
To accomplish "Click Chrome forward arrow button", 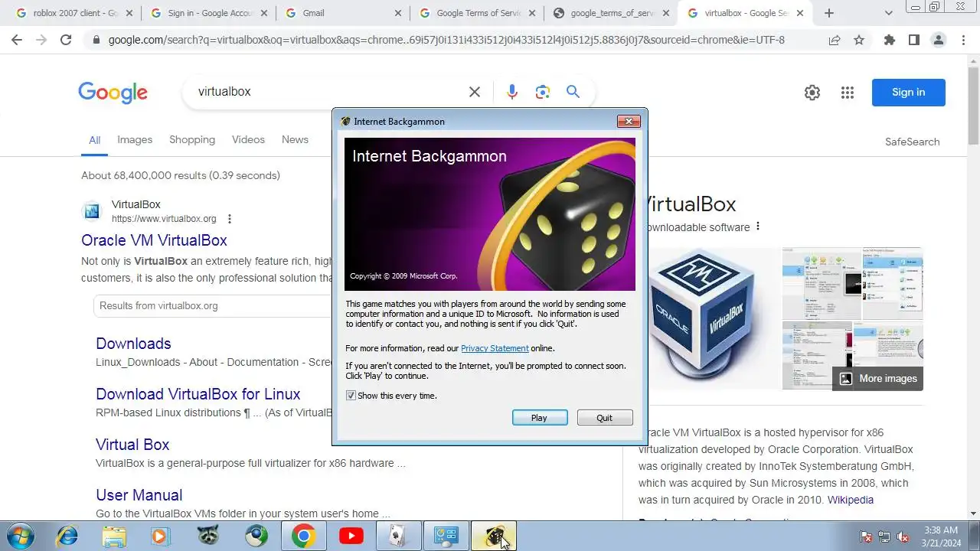I will click(41, 40).
